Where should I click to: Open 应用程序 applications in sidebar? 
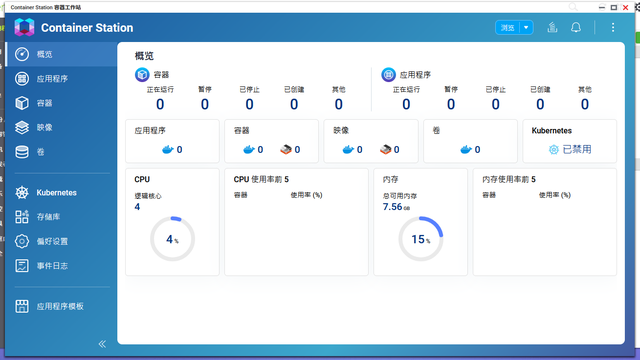[x=61, y=78]
